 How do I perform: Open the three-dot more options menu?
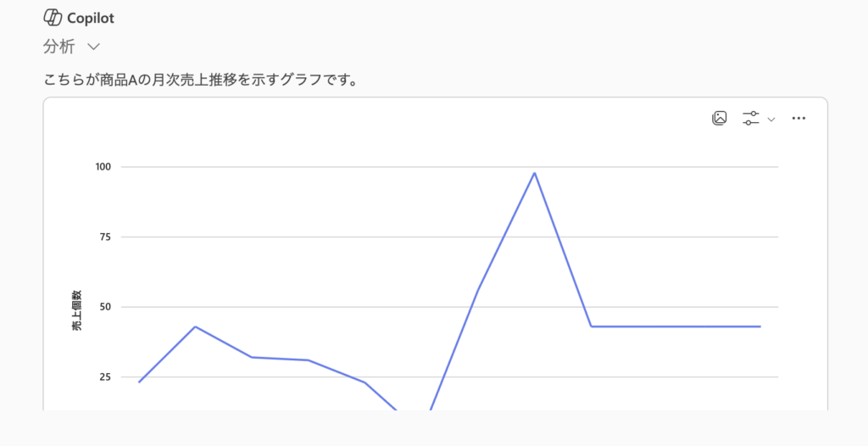click(x=798, y=119)
